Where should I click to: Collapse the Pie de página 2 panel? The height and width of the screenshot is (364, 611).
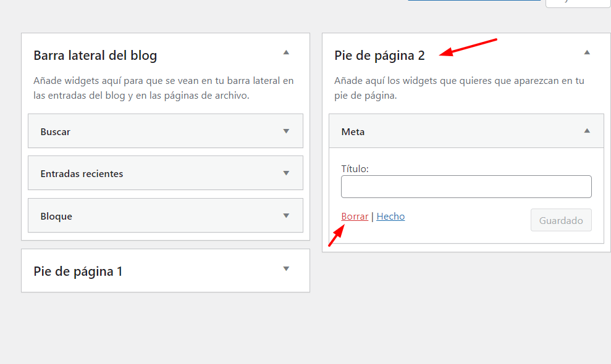click(x=587, y=52)
